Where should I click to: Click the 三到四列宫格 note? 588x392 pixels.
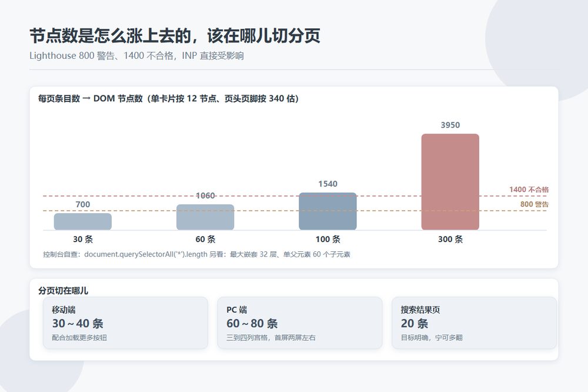click(x=270, y=338)
